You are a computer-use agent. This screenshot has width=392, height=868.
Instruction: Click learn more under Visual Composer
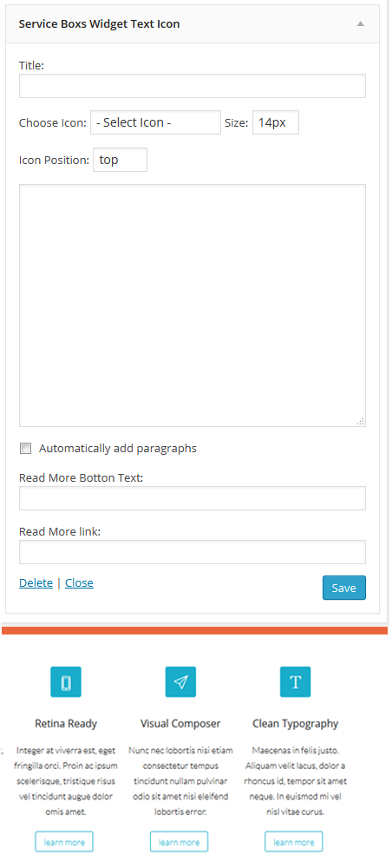pyautogui.click(x=179, y=841)
